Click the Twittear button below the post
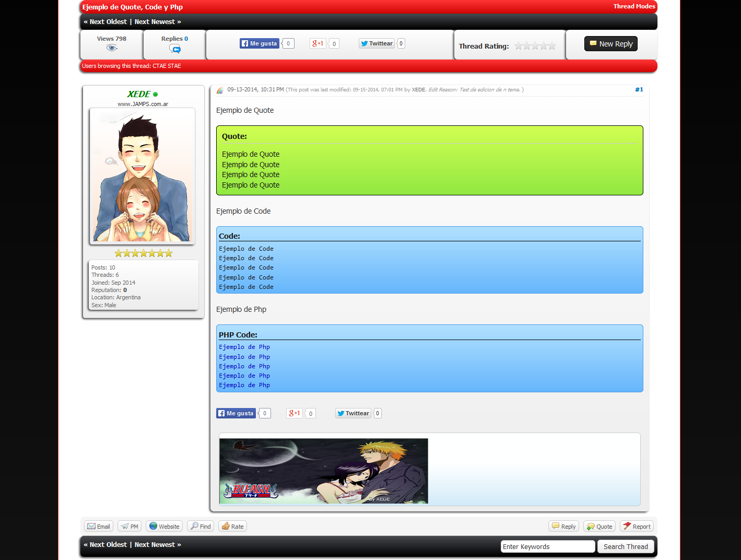The height and width of the screenshot is (560, 741). 353,413
